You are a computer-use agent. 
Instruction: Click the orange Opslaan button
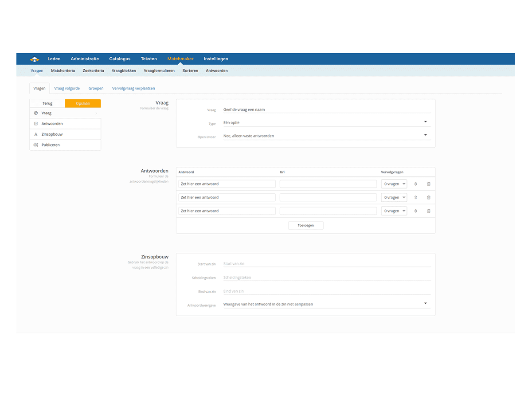83,103
